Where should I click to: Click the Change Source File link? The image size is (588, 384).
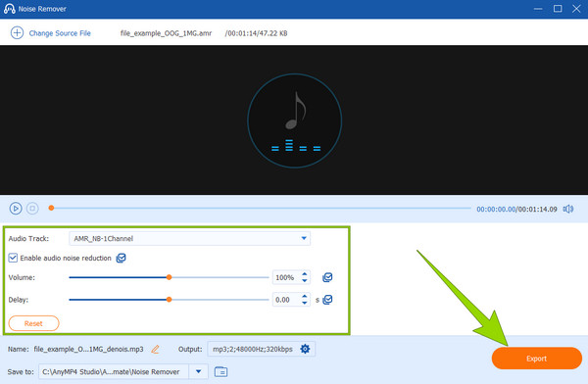(60, 33)
